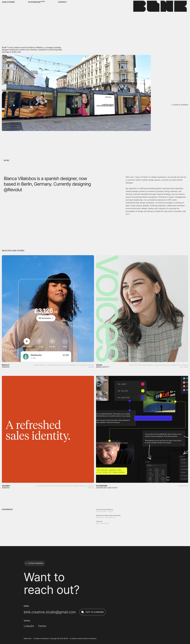
Task: Click Copy to Clipboard button
Action: [93, 612]
